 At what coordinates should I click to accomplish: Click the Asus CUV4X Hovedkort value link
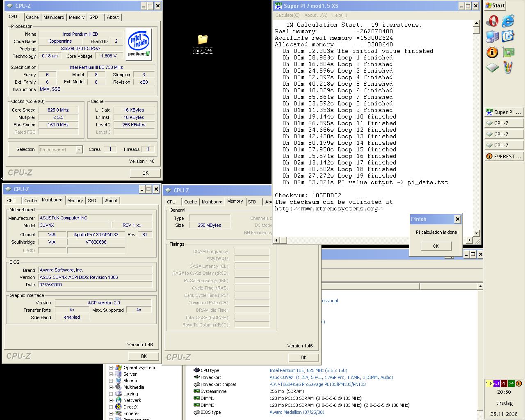331,377
